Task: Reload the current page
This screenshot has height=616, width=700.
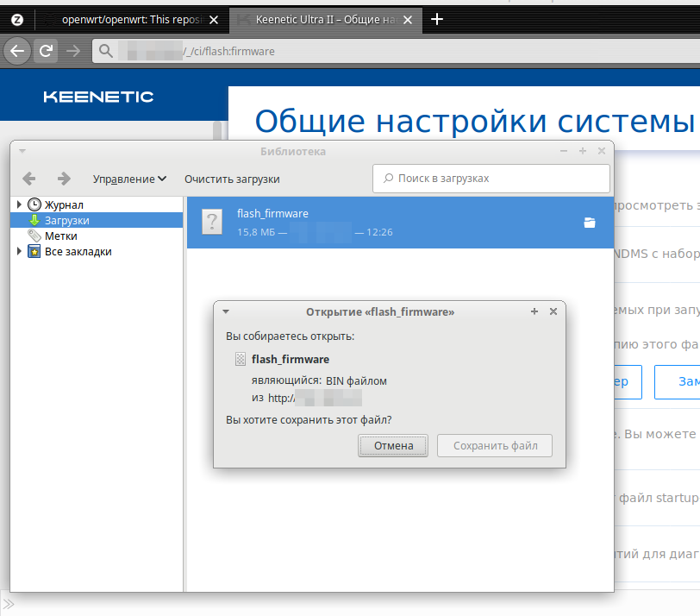Action: point(46,51)
